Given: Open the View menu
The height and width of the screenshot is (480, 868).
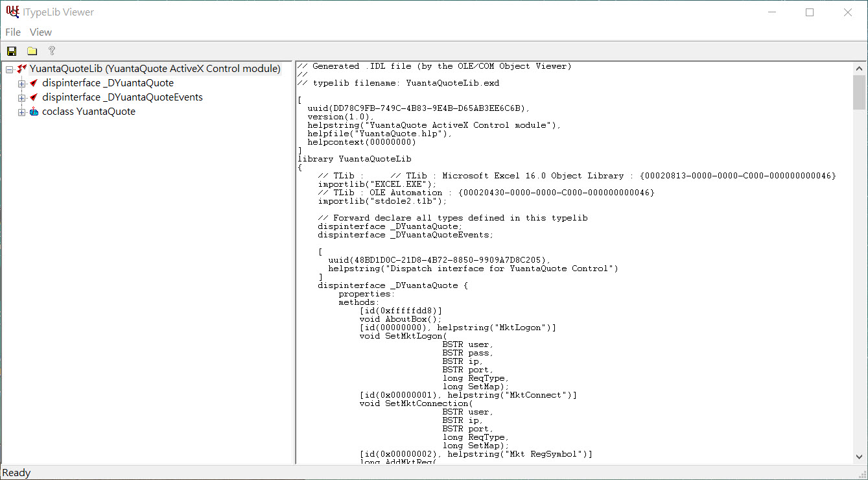Looking at the screenshot, I should (x=41, y=32).
